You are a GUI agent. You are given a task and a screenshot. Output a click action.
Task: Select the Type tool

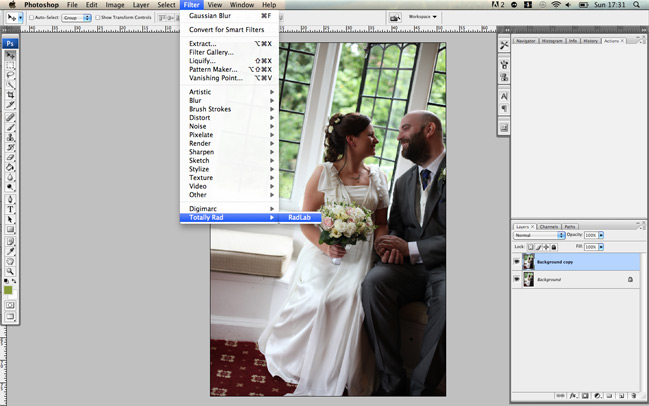(x=10, y=209)
